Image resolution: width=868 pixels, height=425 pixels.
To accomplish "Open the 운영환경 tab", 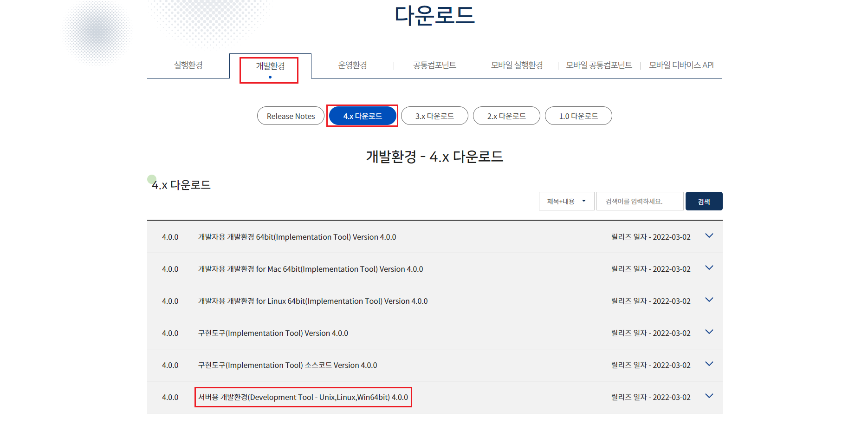I will [352, 65].
